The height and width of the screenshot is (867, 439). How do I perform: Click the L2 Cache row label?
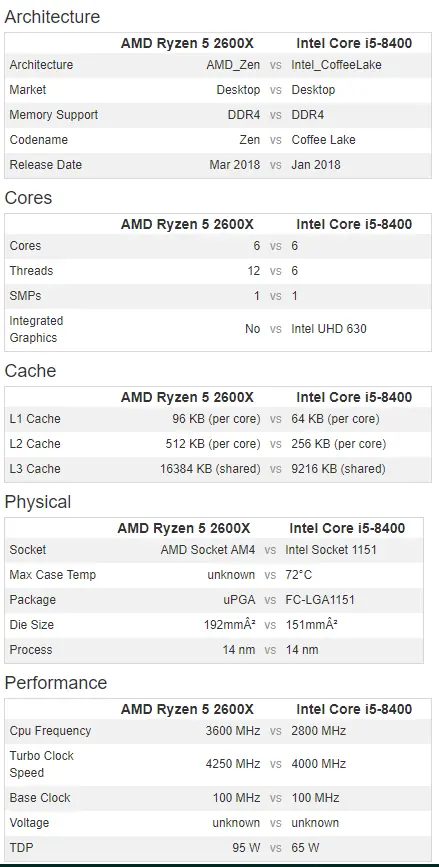35,444
